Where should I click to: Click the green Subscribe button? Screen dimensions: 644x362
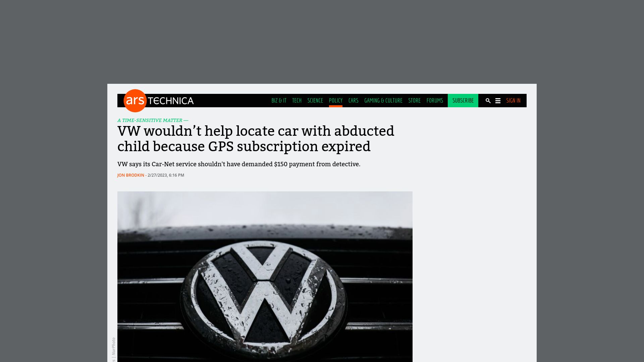[x=463, y=101]
